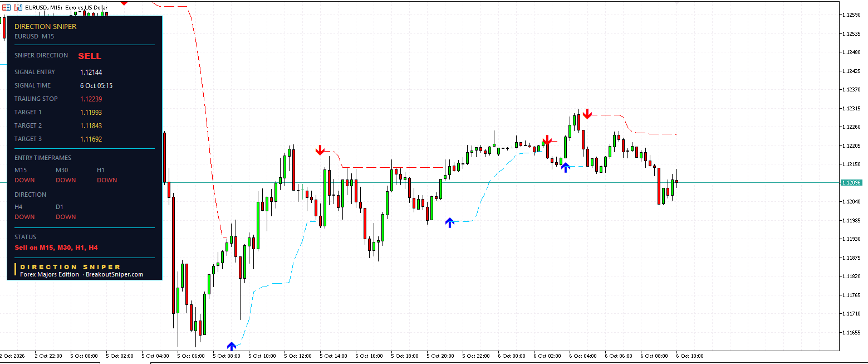Image resolution: width=868 pixels, height=364 pixels.
Task: Click the 1.11820 price axis label
Action: click(852, 276)
